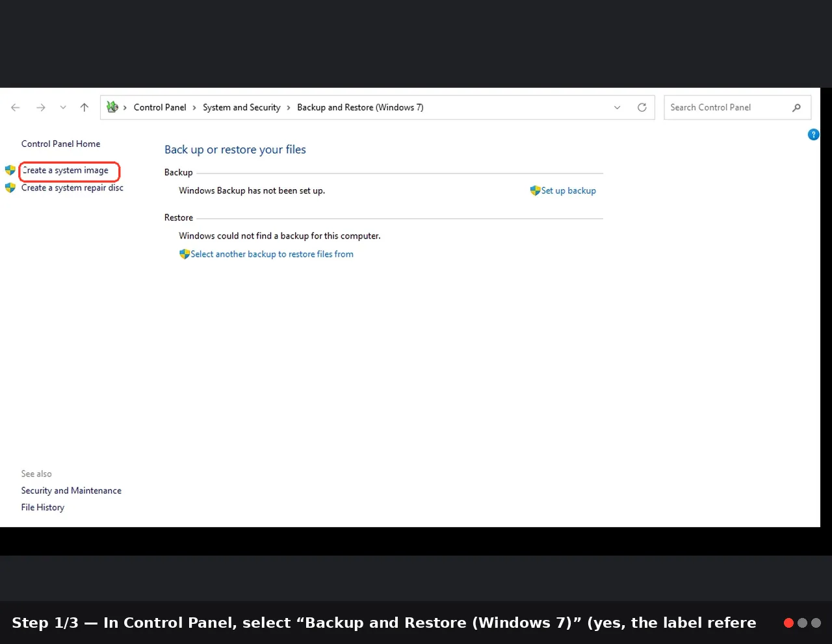Image resolution: width=832 pixels, height=644 pixels.
Task: Open address bar history dropdown
Action: pyautogui.click(x=617, y=108)
